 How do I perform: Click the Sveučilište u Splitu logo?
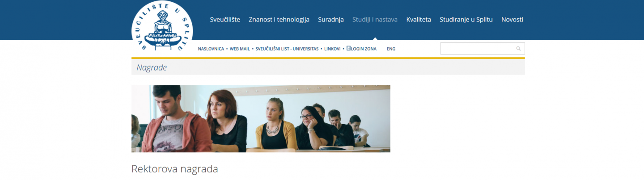click(162, 29)
